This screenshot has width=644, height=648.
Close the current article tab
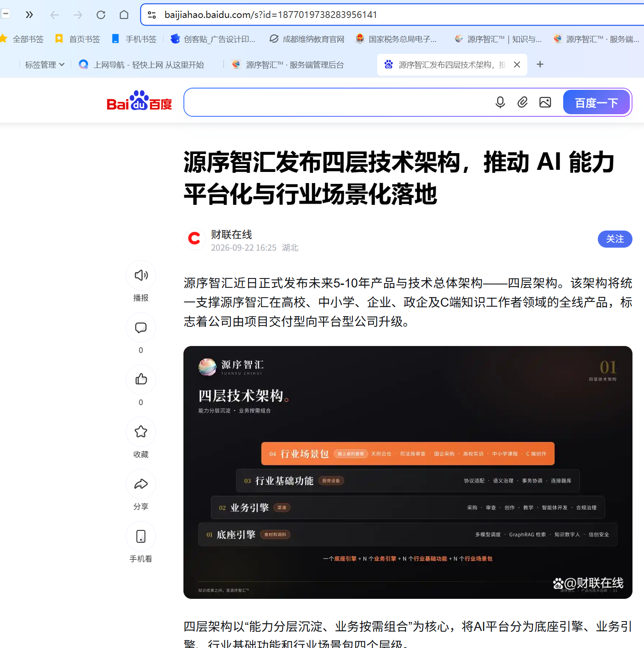517,65
